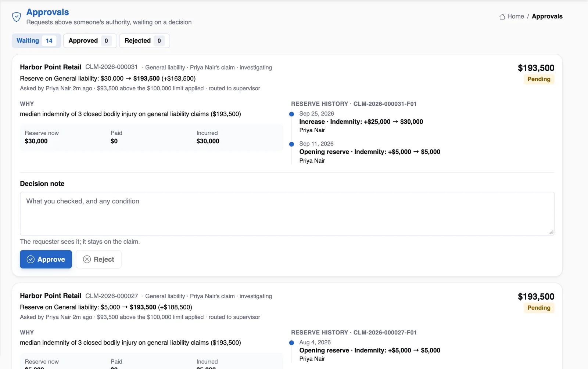
Task: Click reserve line $5,000 → $193,500 (+$188,500)
Action: point(106,307)
